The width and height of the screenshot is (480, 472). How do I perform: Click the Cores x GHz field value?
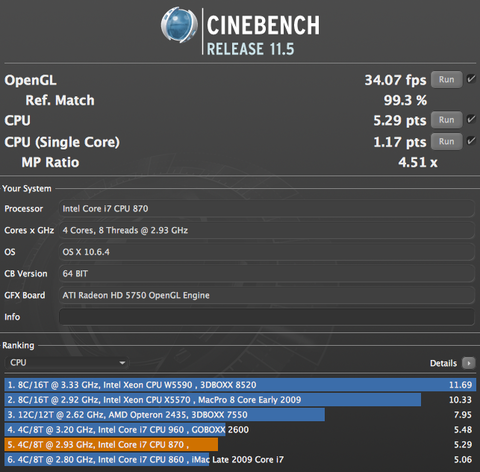267,230
